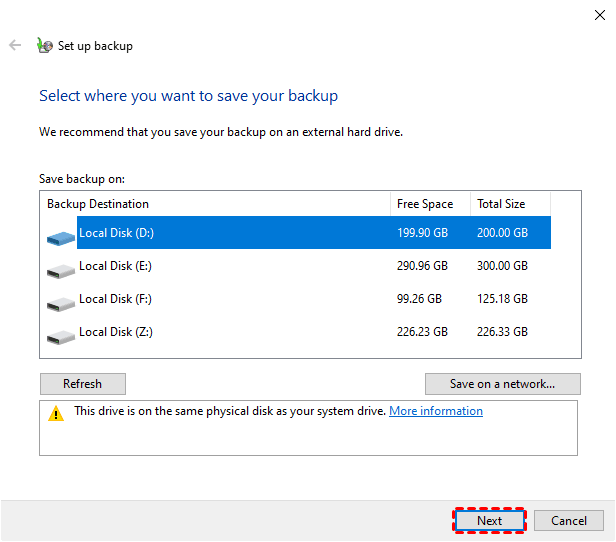Proceed with the Next button
616x542 pixels.
489,520
